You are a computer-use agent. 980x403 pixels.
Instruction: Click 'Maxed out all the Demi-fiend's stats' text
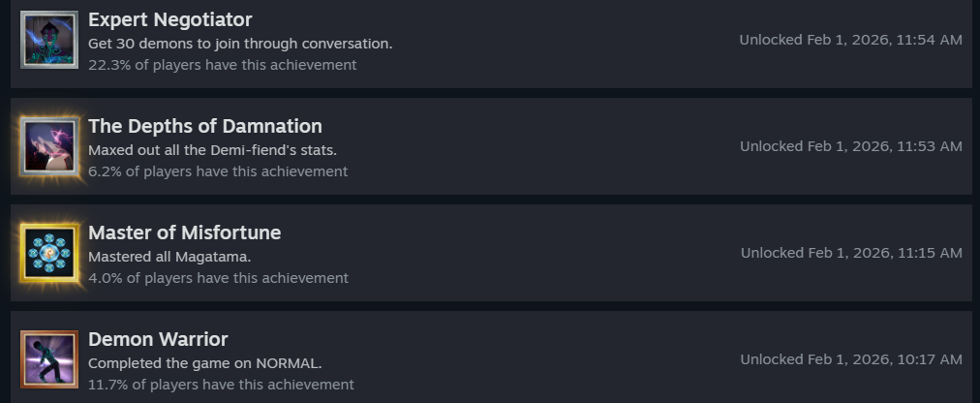pyautogui.click(x=212, y=150)
